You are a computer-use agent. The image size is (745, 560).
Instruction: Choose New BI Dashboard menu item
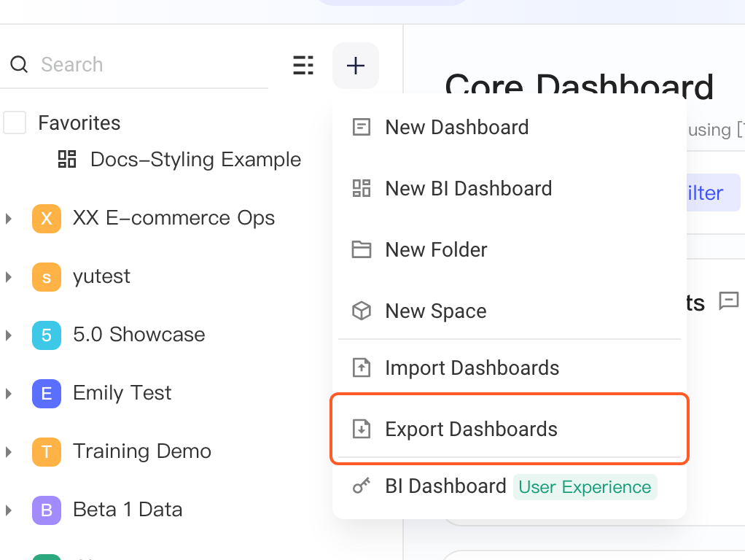click(x=510, y=188)
